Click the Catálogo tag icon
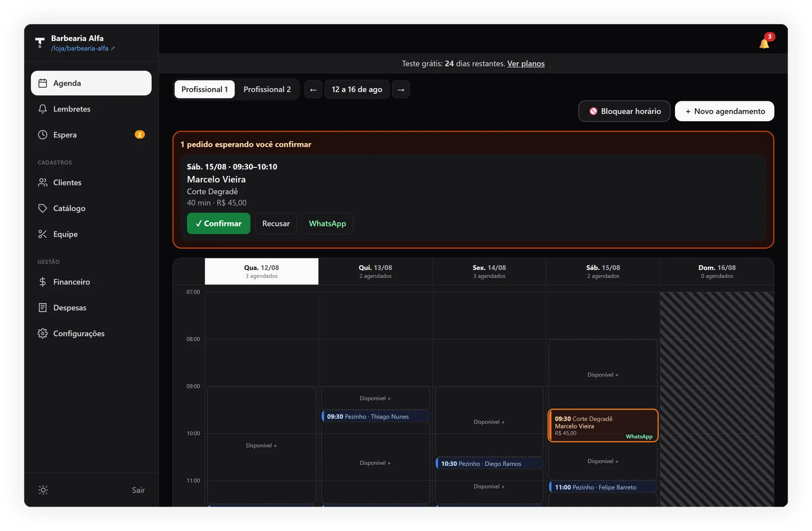Screen dimensions: 812x531 point(43,208)
